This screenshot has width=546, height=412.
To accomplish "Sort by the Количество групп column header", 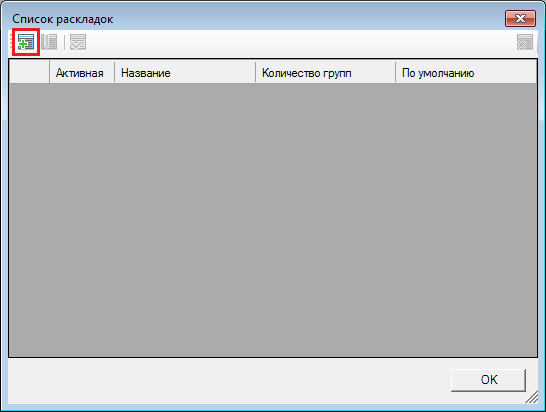I will click(326, 73).
